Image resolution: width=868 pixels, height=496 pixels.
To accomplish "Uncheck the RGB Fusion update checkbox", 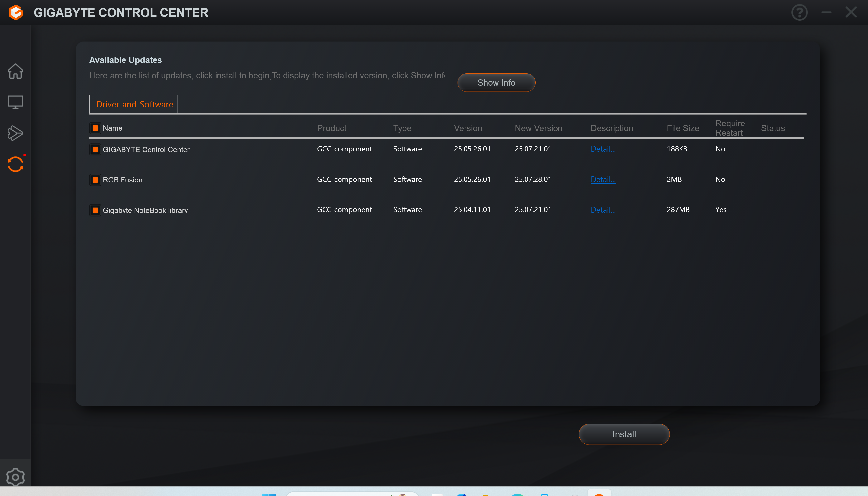I will [x=95, y=180].
